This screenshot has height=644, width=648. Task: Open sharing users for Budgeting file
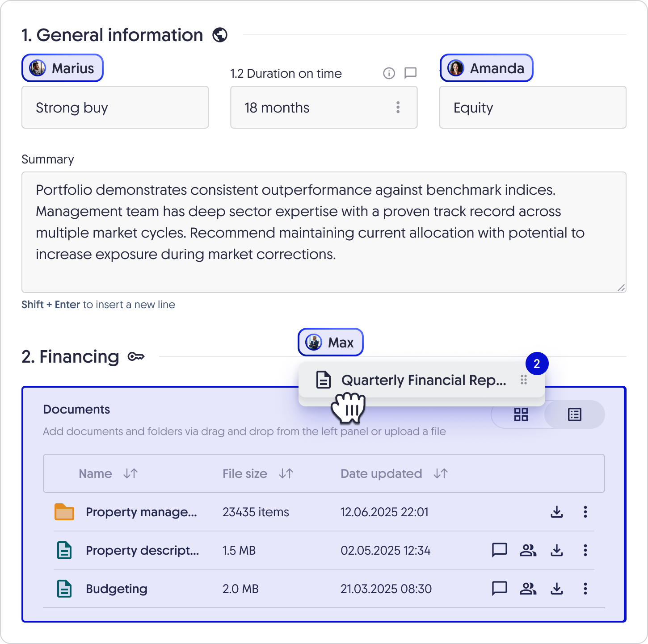(x=528, y=589)
